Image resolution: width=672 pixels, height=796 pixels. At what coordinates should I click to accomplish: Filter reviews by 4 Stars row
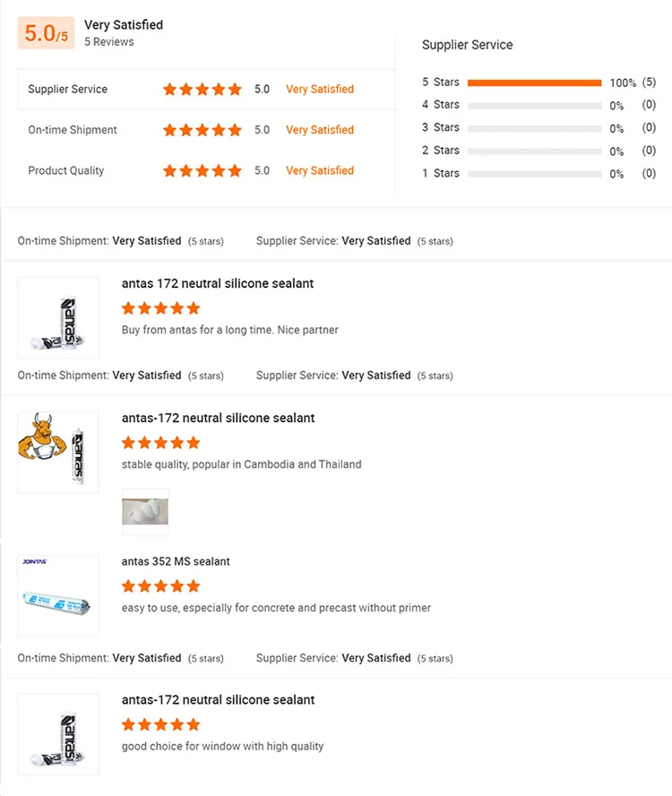pos(534,105)
